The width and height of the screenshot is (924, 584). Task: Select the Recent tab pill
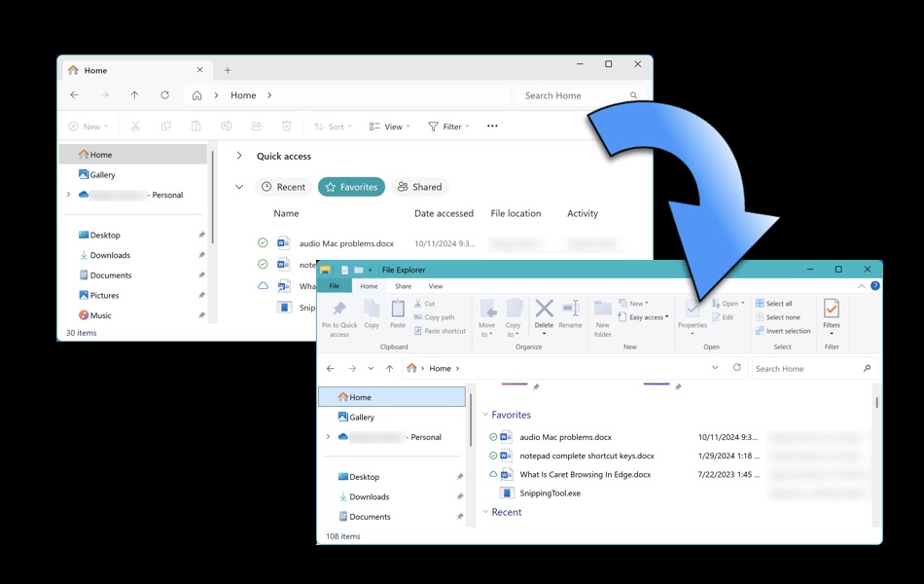click(283, 187)
